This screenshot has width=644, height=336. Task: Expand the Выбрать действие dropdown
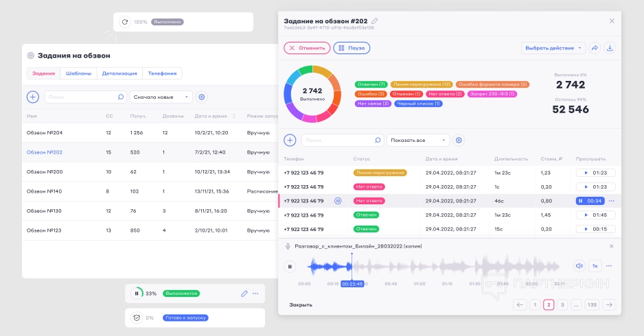pos(553,48)
